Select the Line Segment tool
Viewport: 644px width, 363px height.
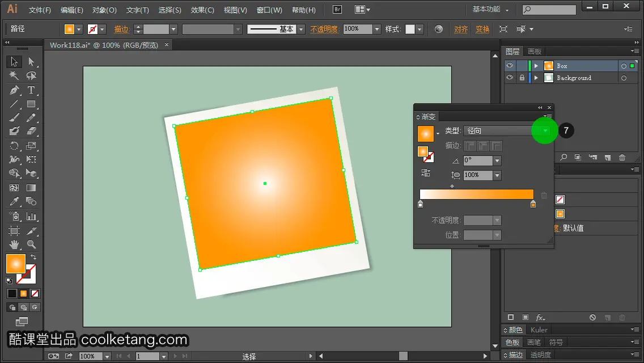[x=14, y=104]
